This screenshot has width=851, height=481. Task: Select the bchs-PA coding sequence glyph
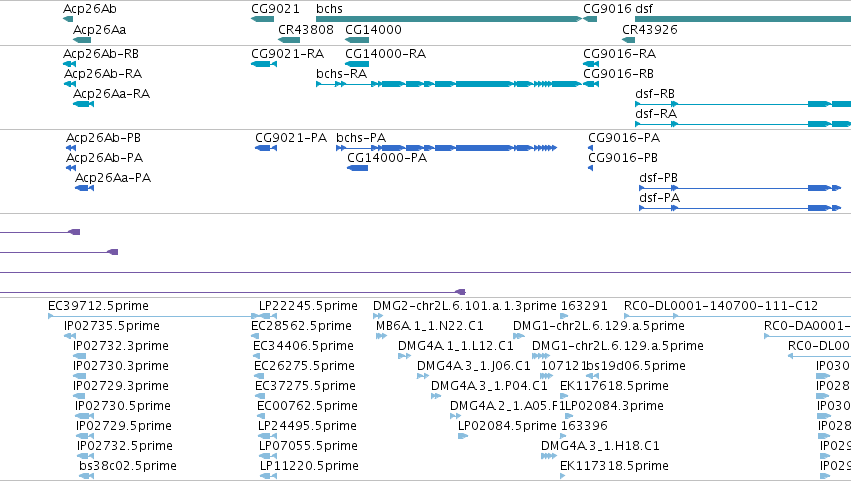click(x=447, y=148)
